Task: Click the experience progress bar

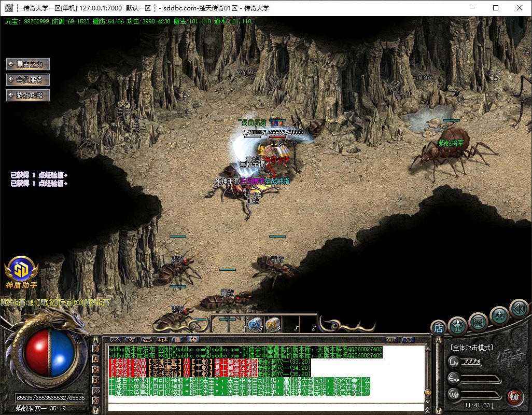Action: 481,379
